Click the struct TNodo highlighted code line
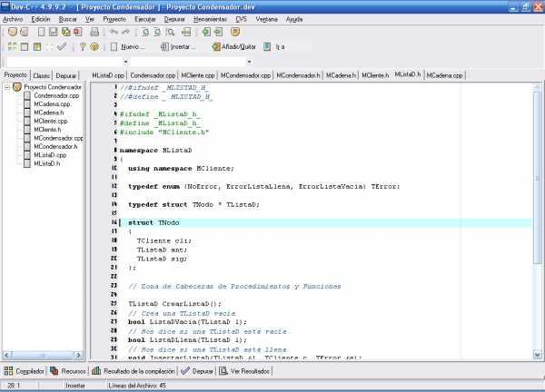 pyautogui.click(x=272, y=222)
